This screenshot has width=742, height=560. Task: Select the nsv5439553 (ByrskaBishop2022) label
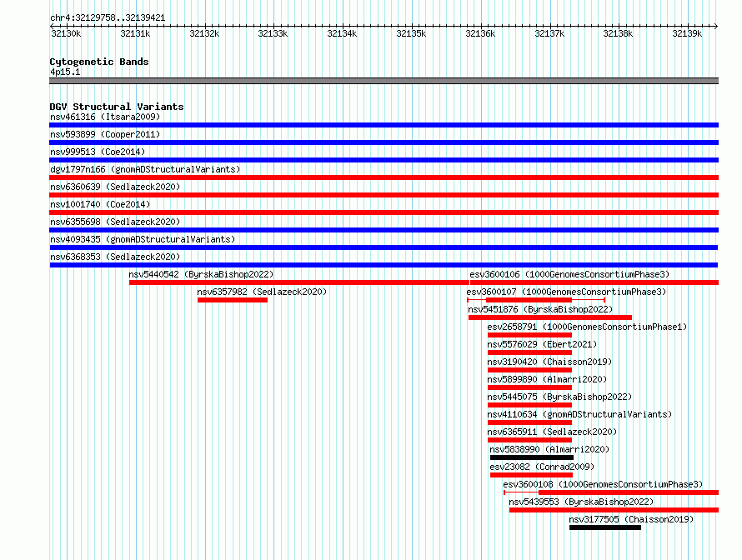pos(581,502)
